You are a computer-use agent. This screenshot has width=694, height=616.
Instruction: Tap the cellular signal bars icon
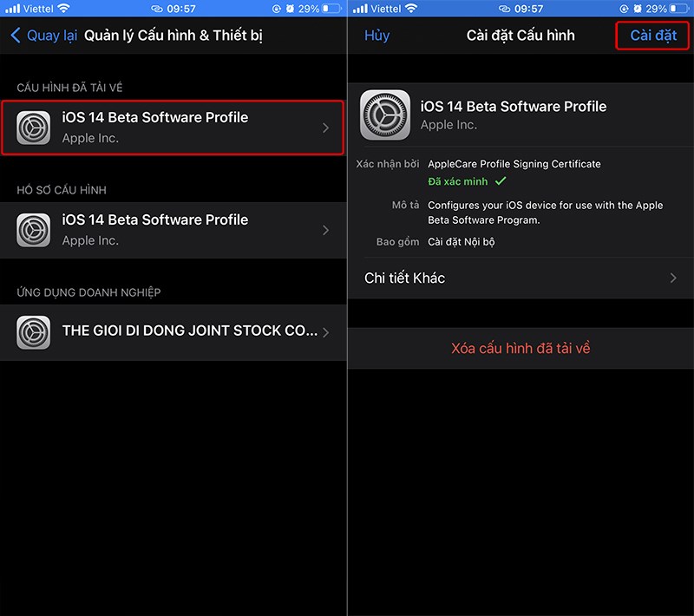coord(11,8)
